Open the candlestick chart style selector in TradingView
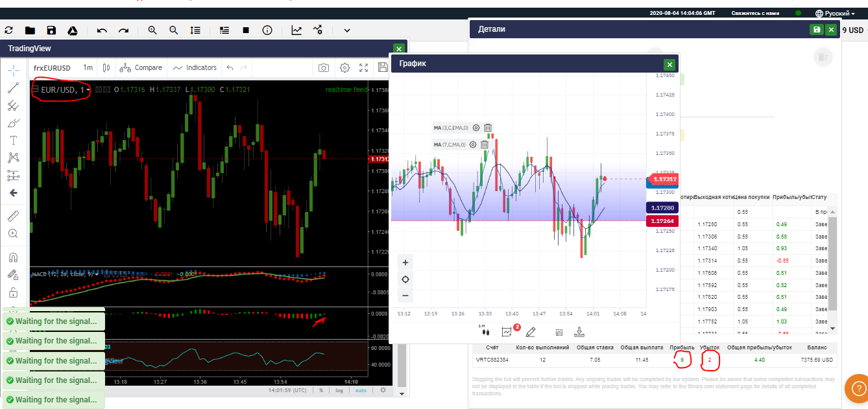Image resolution: width=868 pixels, height=409 pixels. click(x=107, y=67)
